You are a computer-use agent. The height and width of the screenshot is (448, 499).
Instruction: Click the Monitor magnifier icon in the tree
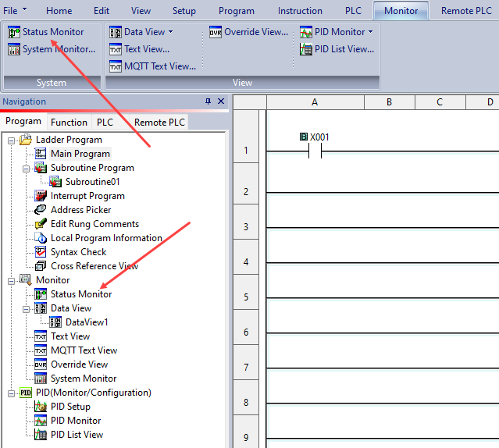[26, 279]
